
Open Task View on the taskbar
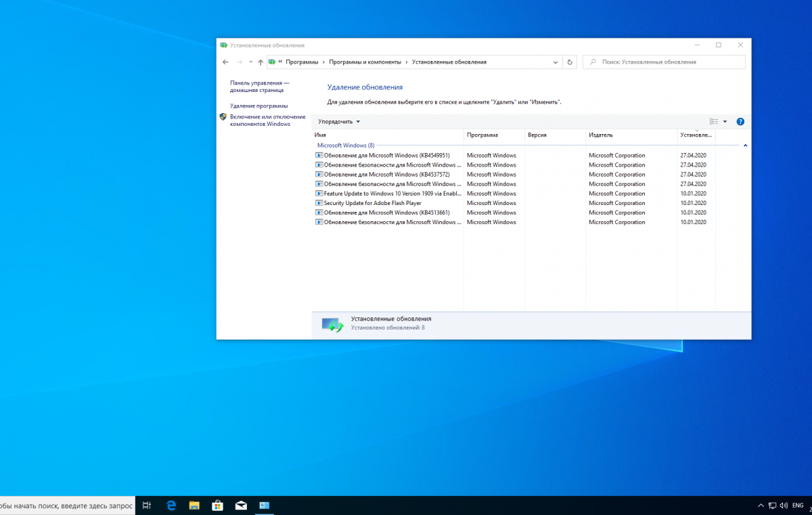click(147, 506)
